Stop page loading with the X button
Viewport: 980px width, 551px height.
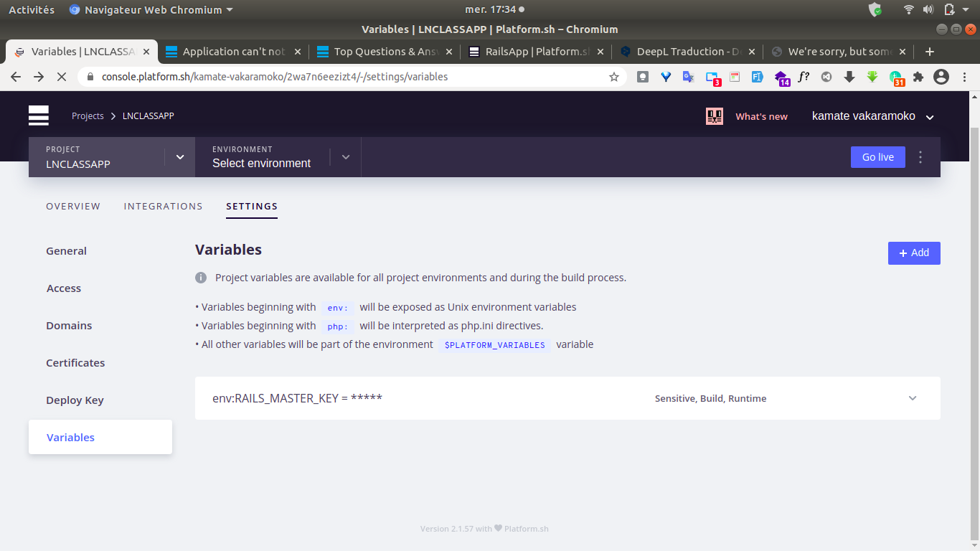[62, 77]
